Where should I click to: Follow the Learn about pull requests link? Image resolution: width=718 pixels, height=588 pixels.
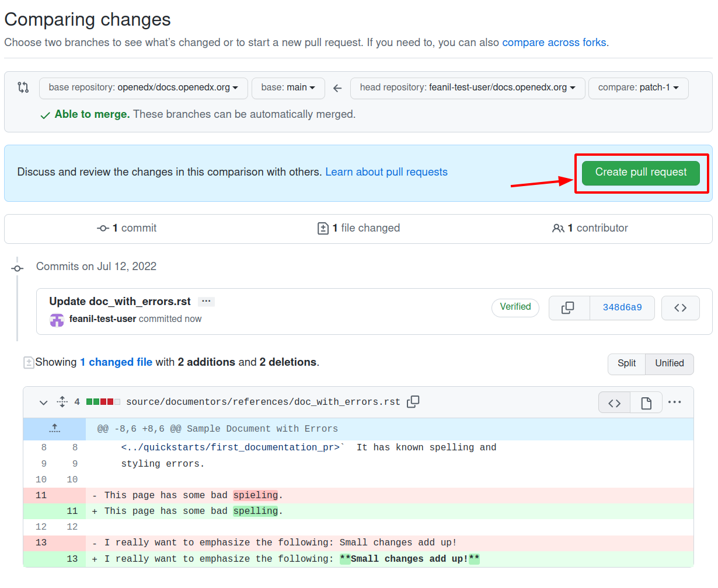coord(386,172)
